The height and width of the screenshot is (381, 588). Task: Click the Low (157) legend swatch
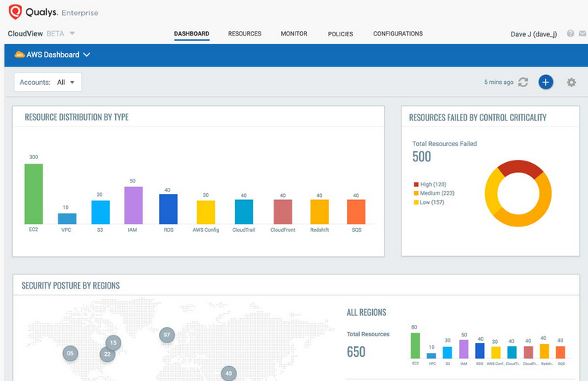coord(416,202)
